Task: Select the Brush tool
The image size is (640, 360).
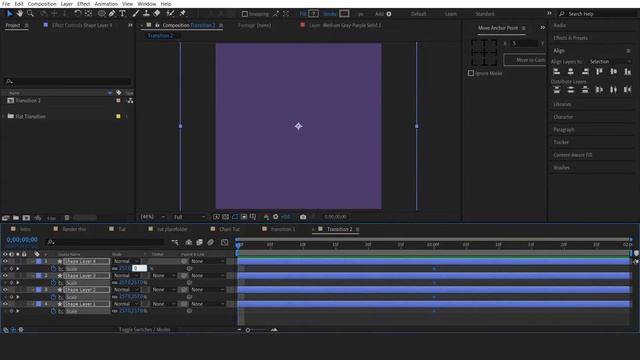Action: click(x=136, y=13)
